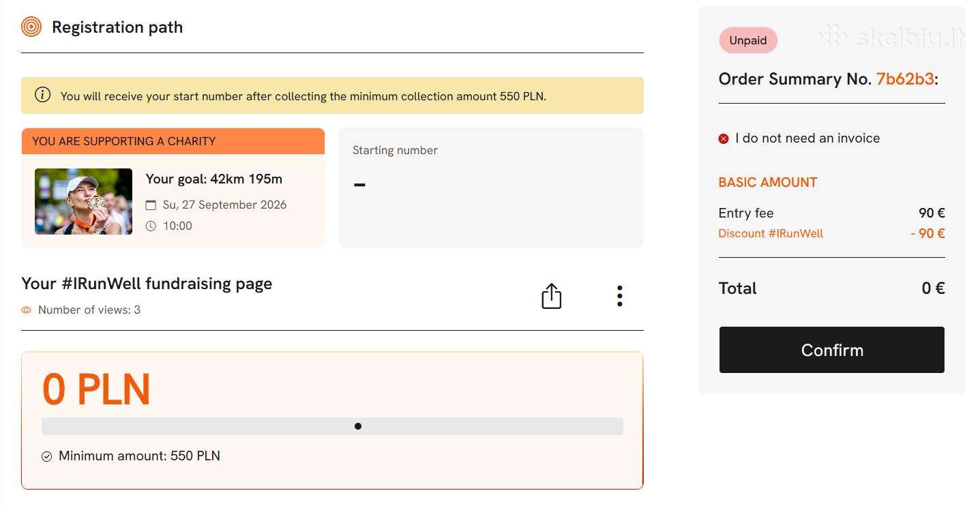
Task: Click the fundraising progress bar marker dot
Action: [358, 426]
